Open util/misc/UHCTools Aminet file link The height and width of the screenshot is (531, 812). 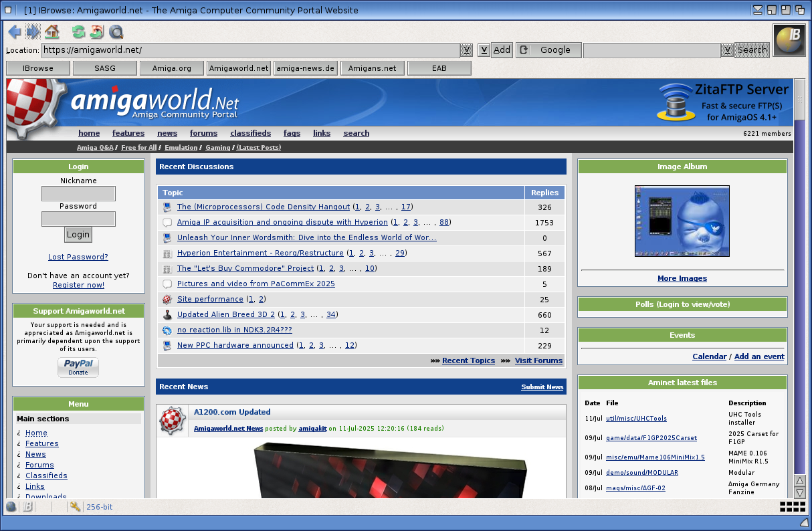point(636,419)
